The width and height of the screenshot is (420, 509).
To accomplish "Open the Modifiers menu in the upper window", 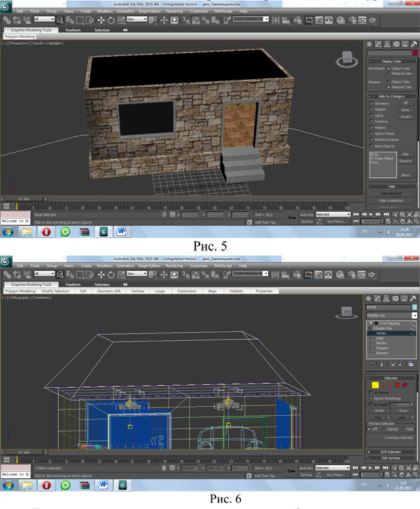I will coord(104,11).
